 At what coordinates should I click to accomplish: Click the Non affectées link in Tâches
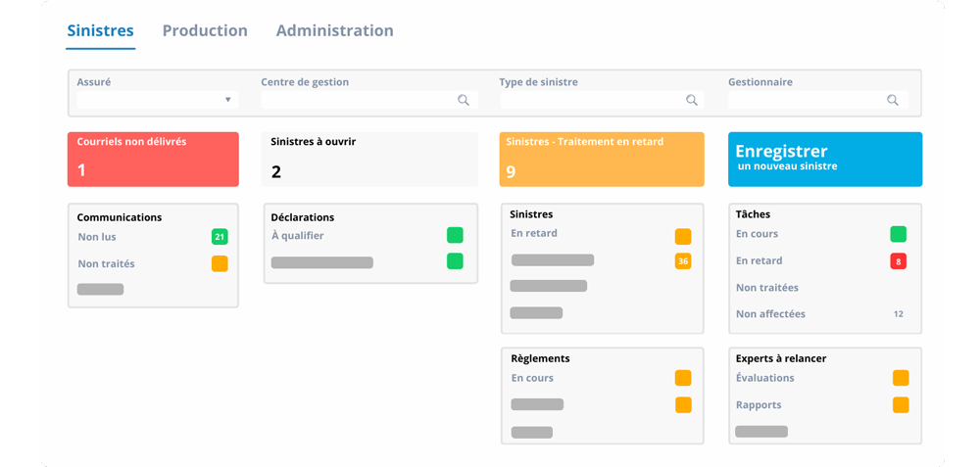tap(770, 314)
